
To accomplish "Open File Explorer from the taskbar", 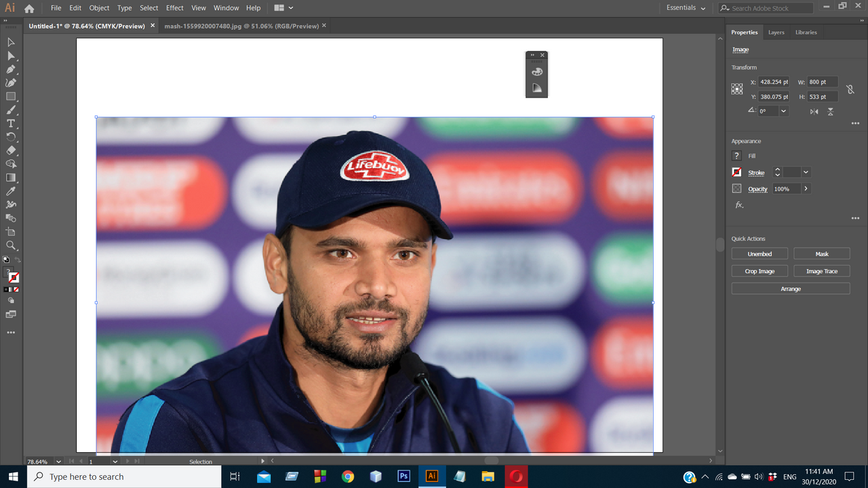I will click(488, 476).
